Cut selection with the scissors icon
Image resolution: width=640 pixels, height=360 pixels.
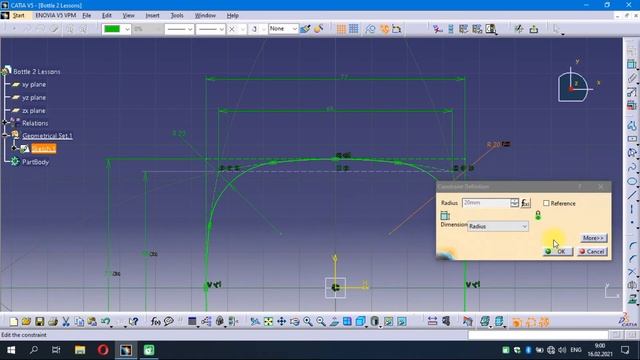66,322
